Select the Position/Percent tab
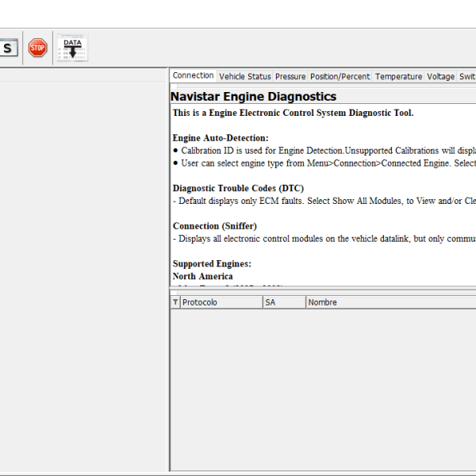The width and height of the screenshot is (476, 476). (x=340, y=76)
